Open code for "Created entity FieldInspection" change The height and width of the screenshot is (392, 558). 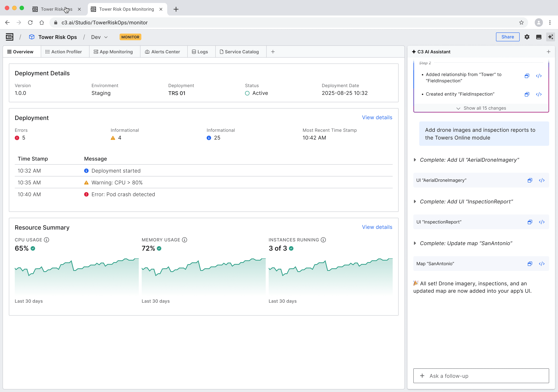pyautogui.click(x=539, y=94)
